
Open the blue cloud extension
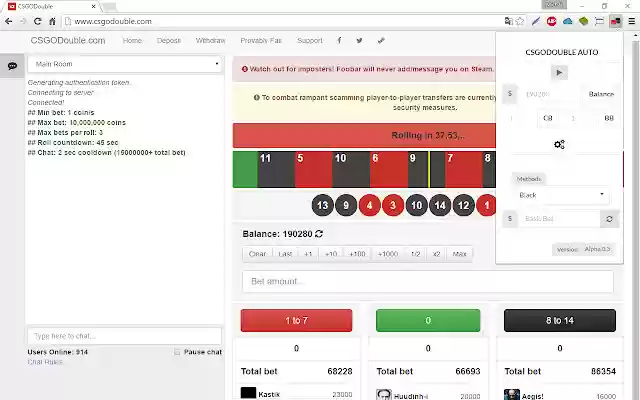568,21
